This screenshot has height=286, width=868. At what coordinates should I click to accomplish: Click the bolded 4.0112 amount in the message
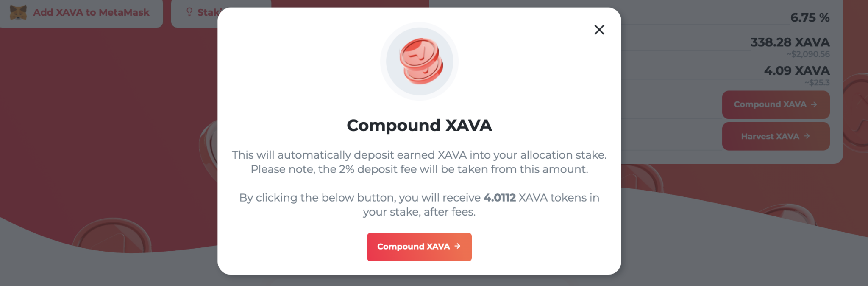coord(500,197)
